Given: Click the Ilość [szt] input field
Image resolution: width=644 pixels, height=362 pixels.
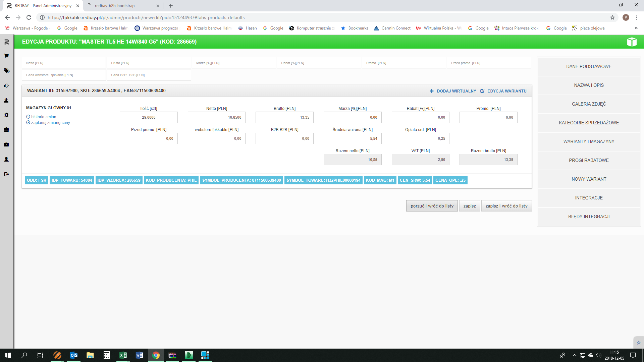Looking at the screenshot, I should click(149, 117).
